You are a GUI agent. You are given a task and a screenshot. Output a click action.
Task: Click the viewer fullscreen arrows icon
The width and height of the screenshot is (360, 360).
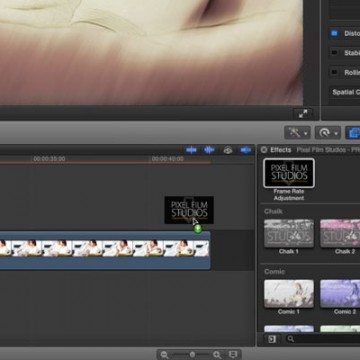pos(303,114)
